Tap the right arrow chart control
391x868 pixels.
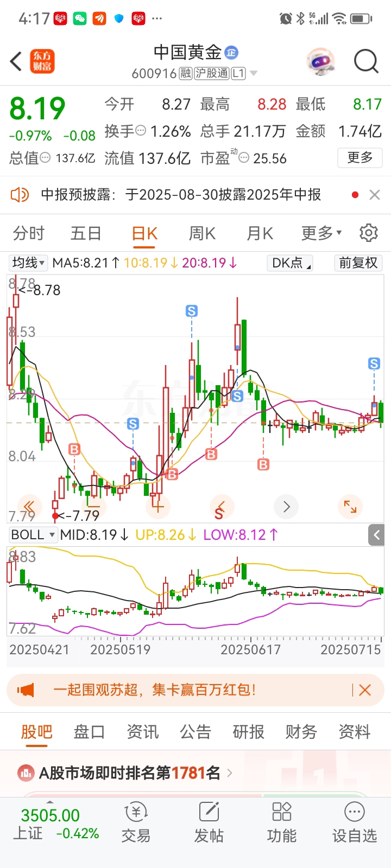286,507
